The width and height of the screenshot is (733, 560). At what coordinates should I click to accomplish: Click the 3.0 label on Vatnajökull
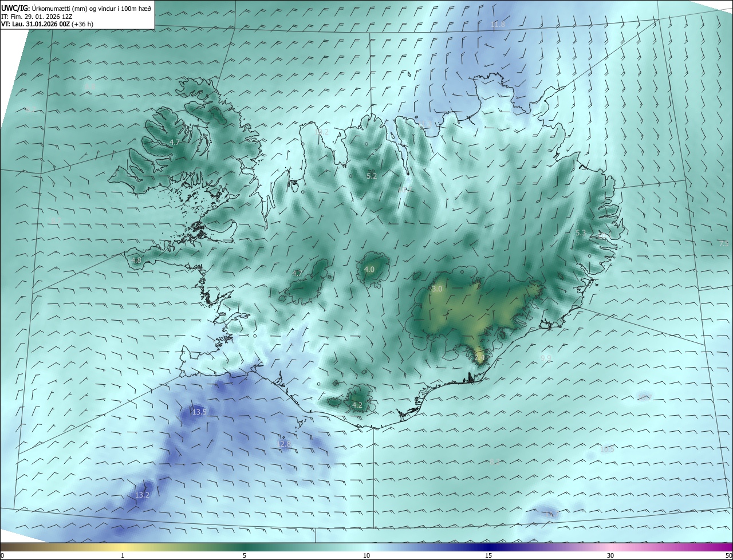point(437,289)
